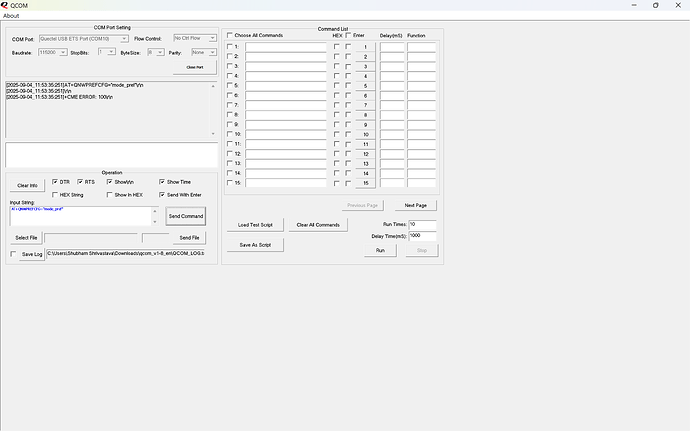Click the Run button
Image resolution: width=690 pixels, height=431 pixels.
pyautogui.click(x=380, y=250)
